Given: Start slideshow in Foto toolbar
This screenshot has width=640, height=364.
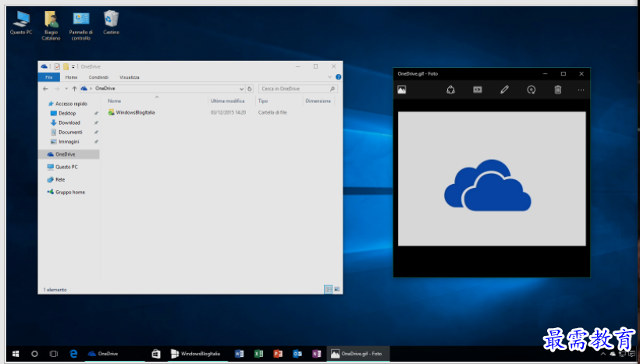Looking at the screenshot, I should (478, 90).
